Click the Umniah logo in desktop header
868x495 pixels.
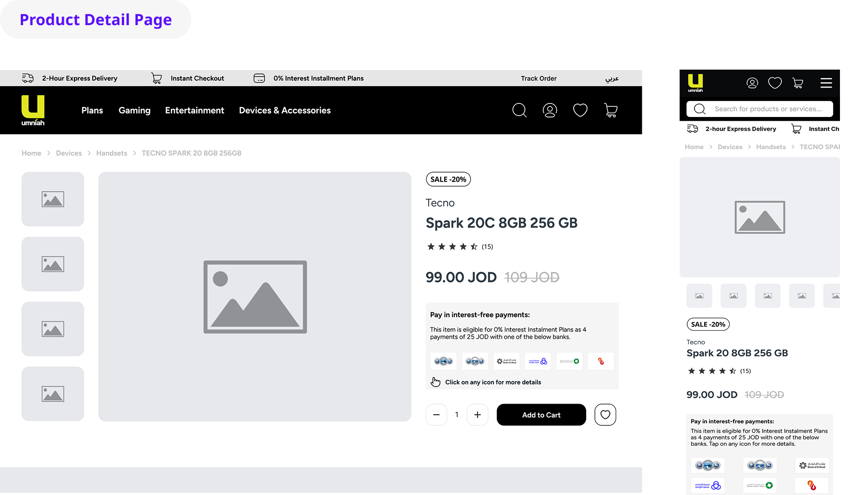(x=33, y=110)
